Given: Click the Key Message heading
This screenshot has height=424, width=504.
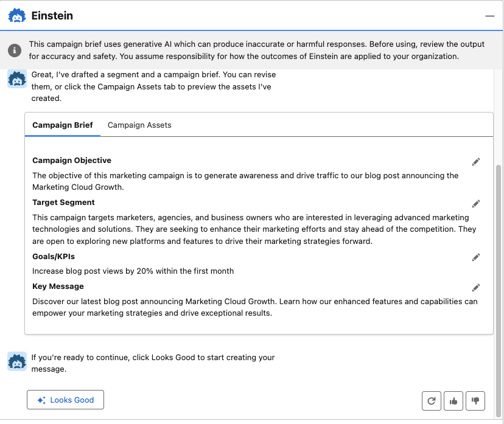Looking at the screenshot, I should (x=58, y=287).
